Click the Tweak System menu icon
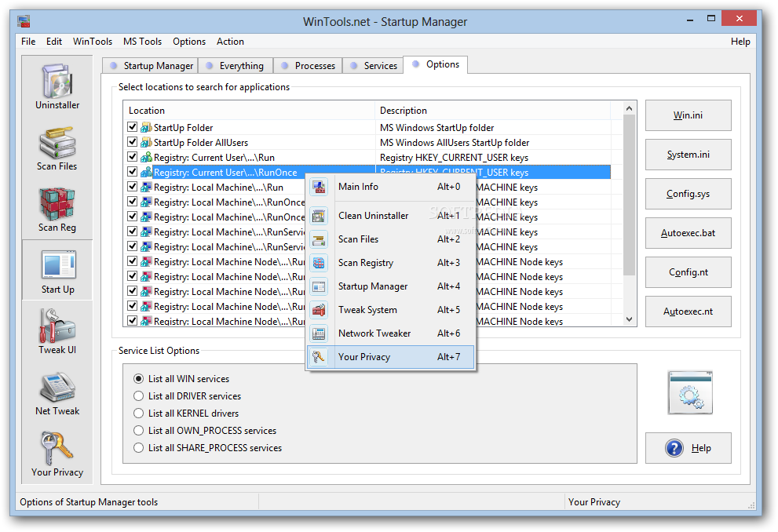The width and height of the screenshot is (778, 532). [319, 310]
